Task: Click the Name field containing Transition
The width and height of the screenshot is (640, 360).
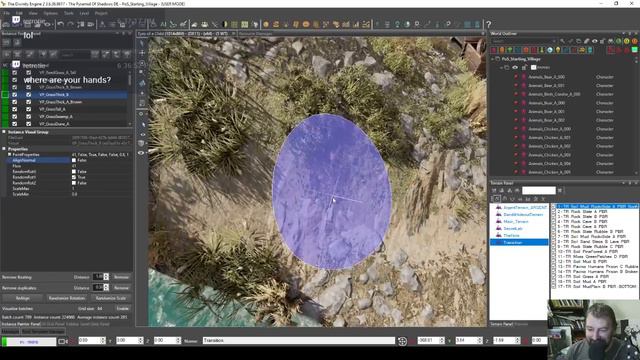Action: 299,340
